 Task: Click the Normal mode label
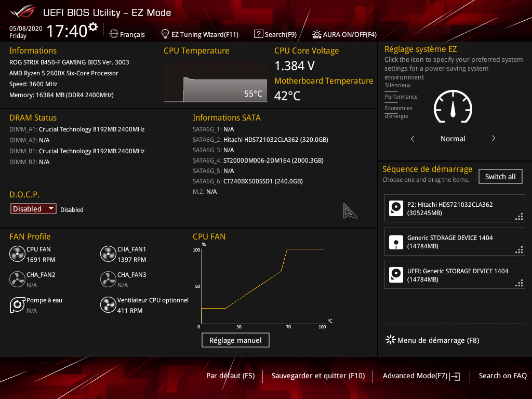click(453, 138)
